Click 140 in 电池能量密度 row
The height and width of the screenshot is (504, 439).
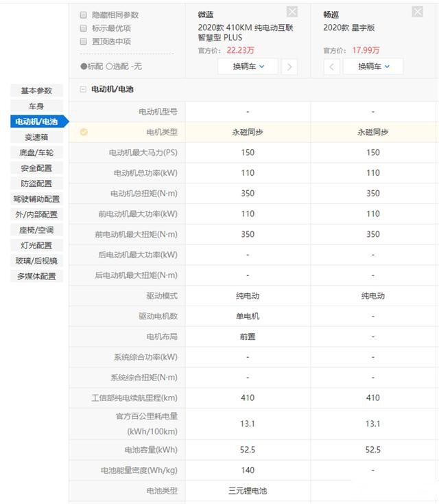248,470
